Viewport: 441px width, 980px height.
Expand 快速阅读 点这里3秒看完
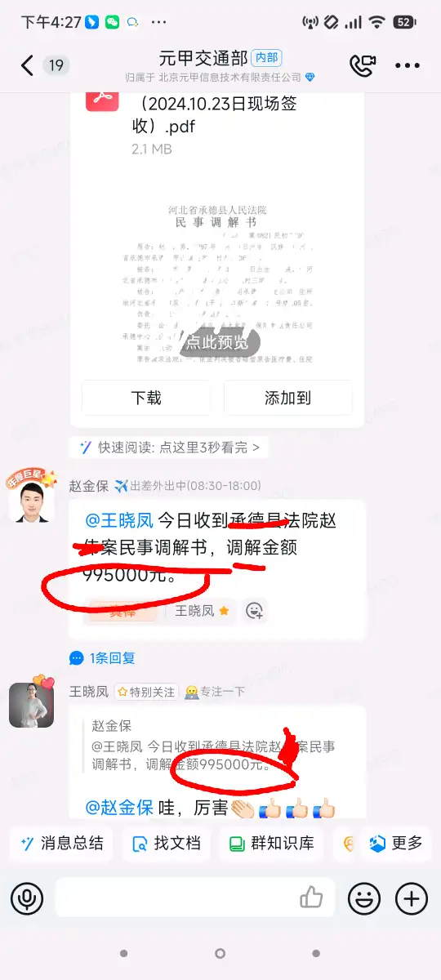(x=169, y=448)
